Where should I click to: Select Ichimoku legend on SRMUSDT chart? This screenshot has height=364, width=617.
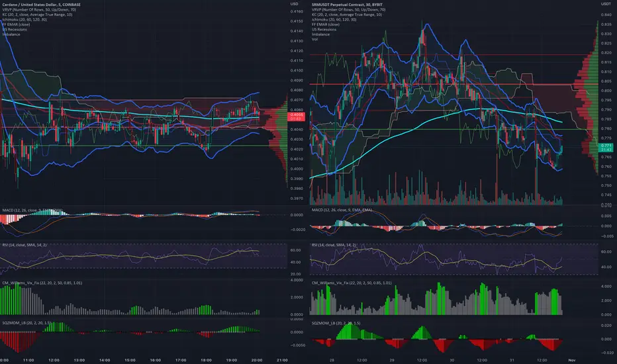click(x=334, y=19)
